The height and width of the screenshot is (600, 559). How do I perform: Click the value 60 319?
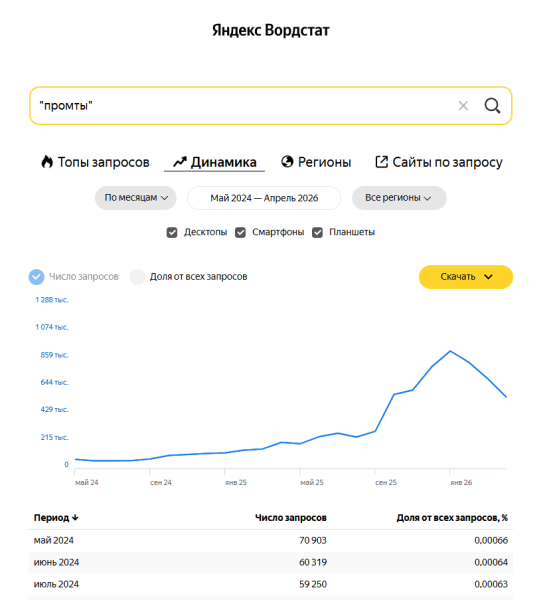(313, 562)
